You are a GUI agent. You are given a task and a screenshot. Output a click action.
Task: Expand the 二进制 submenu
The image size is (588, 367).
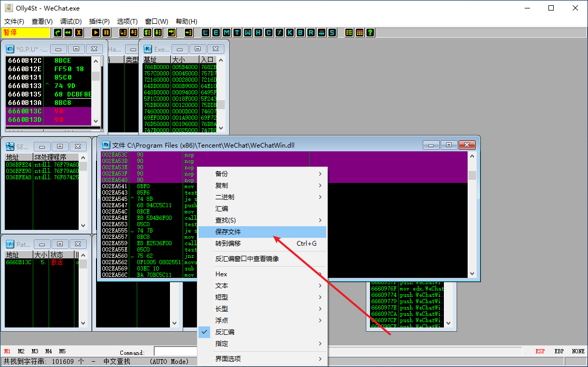[262, 197]
